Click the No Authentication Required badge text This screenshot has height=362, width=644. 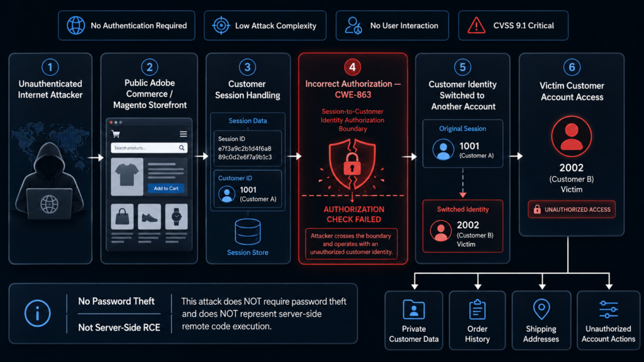pyautogui.click(x=139, y=25)
